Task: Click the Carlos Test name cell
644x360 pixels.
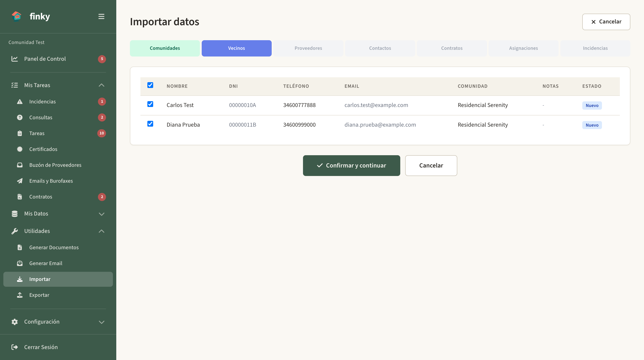Action: point(180,105)
